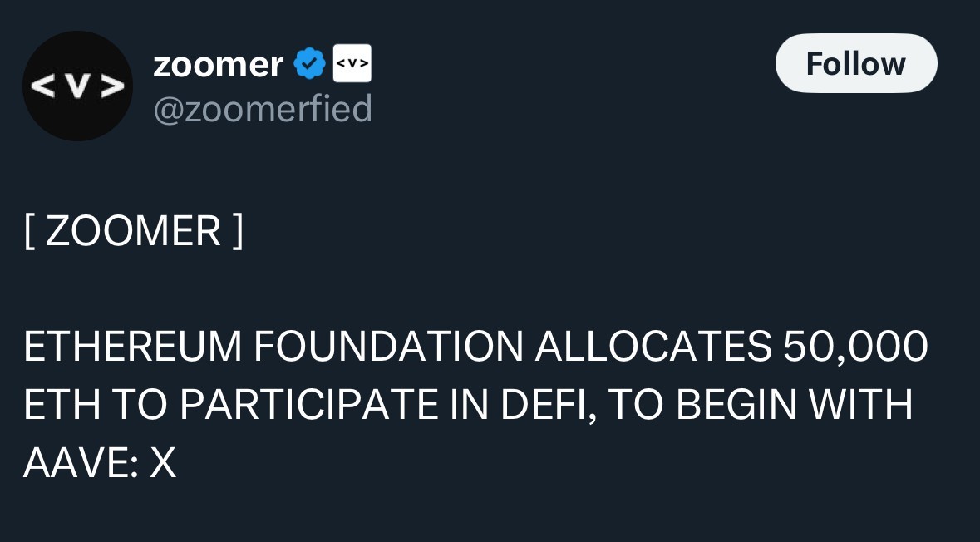Viewport: 980px width, 542px height.
Task: Click the blue verified checkmark badge
Action: coord(310,64)
